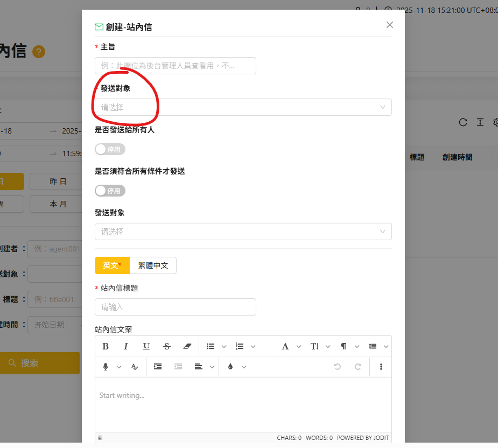498x448 pixels.
Task: Expand the second 發送對象 select box
Action: (x=243, y=232)
